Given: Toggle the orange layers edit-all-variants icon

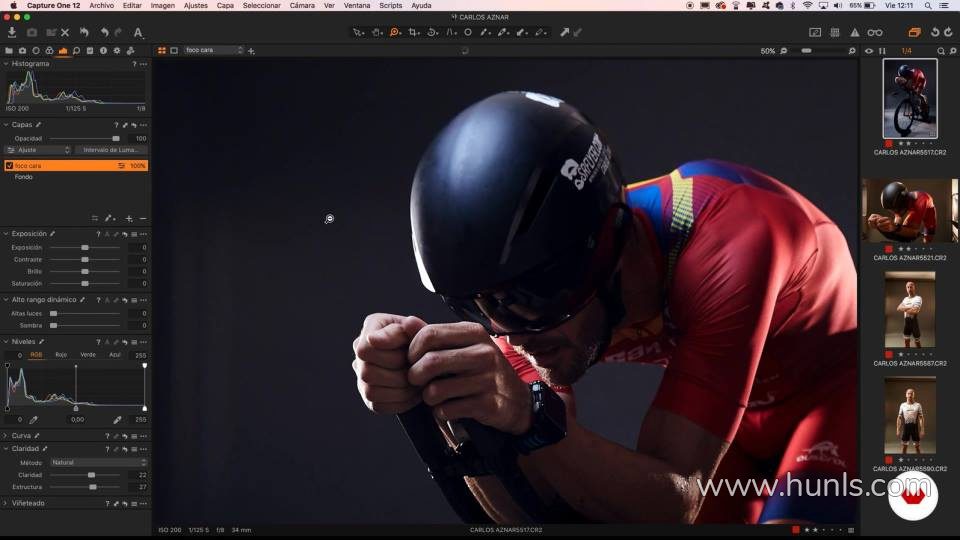Looking at the screenshot, I should click(914, 32).
